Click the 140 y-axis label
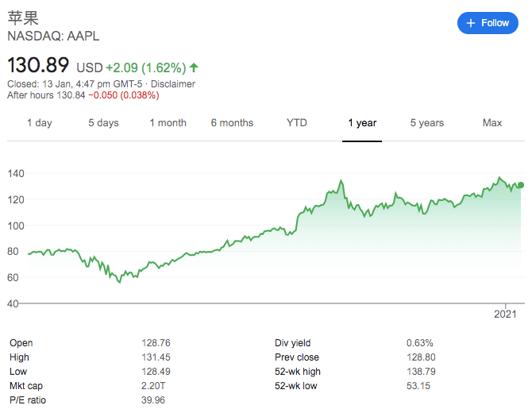 16,173
